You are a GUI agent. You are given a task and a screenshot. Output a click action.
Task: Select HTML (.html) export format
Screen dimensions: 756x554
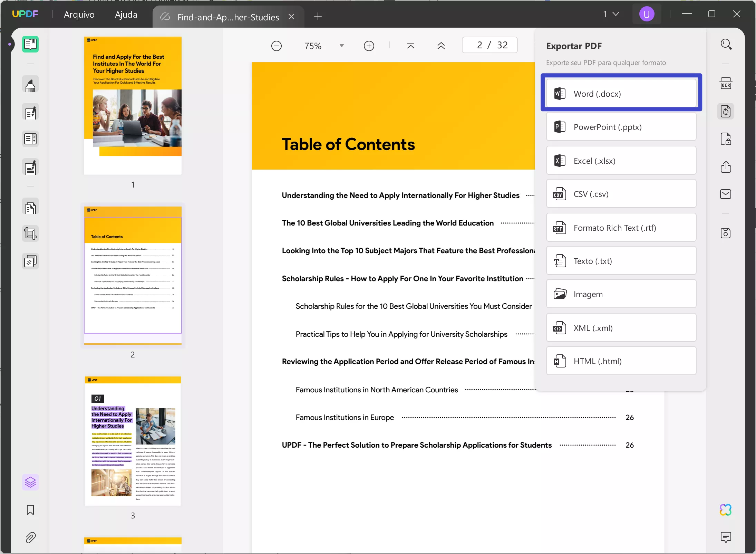click(x=621, y=361)
